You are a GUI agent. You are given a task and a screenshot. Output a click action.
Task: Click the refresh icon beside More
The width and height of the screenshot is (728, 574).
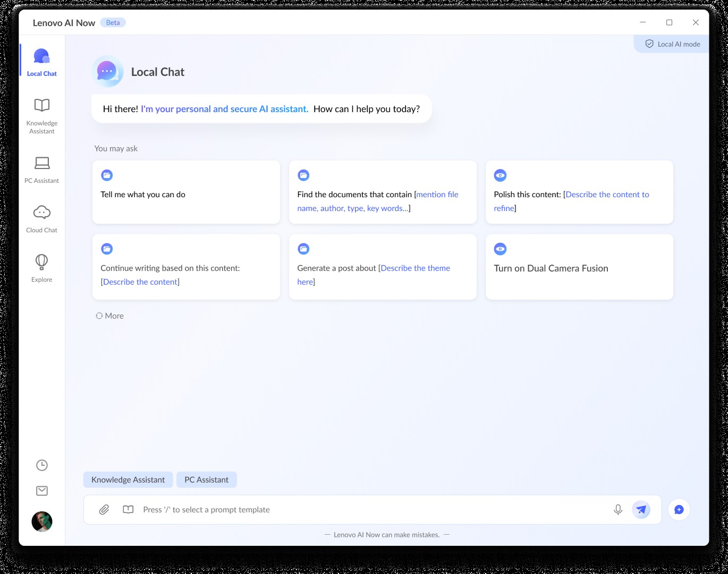(99, 316)
